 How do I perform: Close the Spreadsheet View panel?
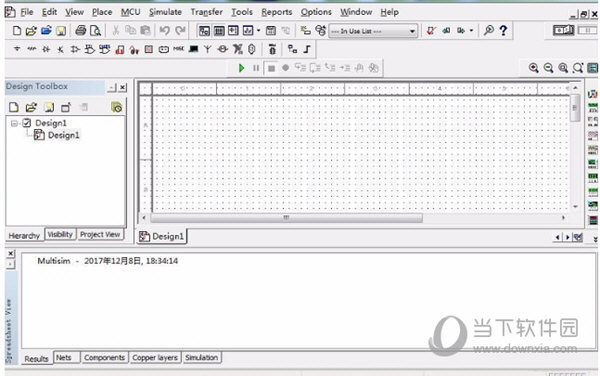click(x=11, y=253)
